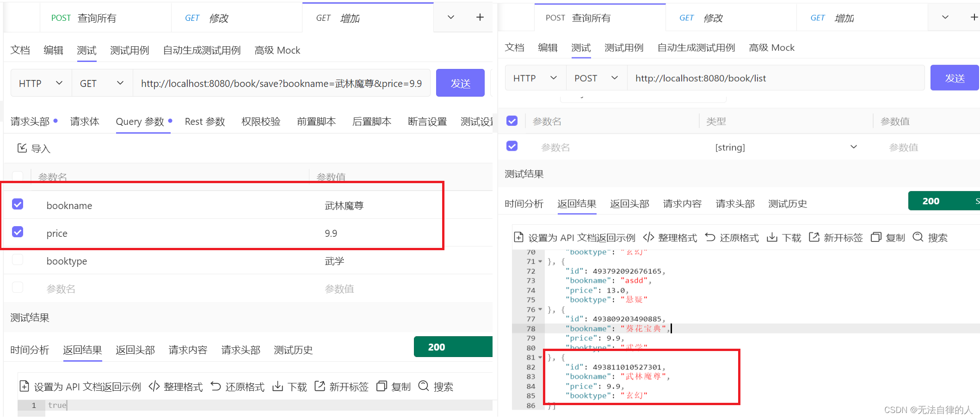Switch to POST 查询所有 tab in left panel
This screenshot has width=980, height=419.
[x=105, y=18]
